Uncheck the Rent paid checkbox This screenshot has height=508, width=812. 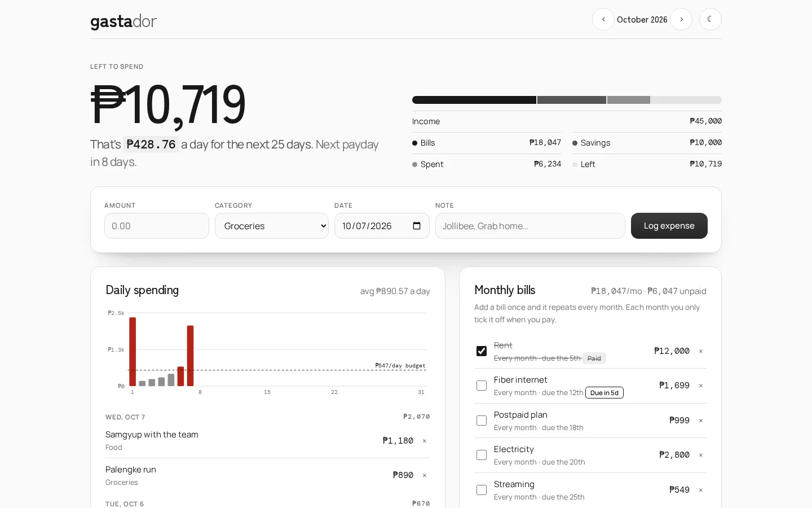click(x=482, y=351)
